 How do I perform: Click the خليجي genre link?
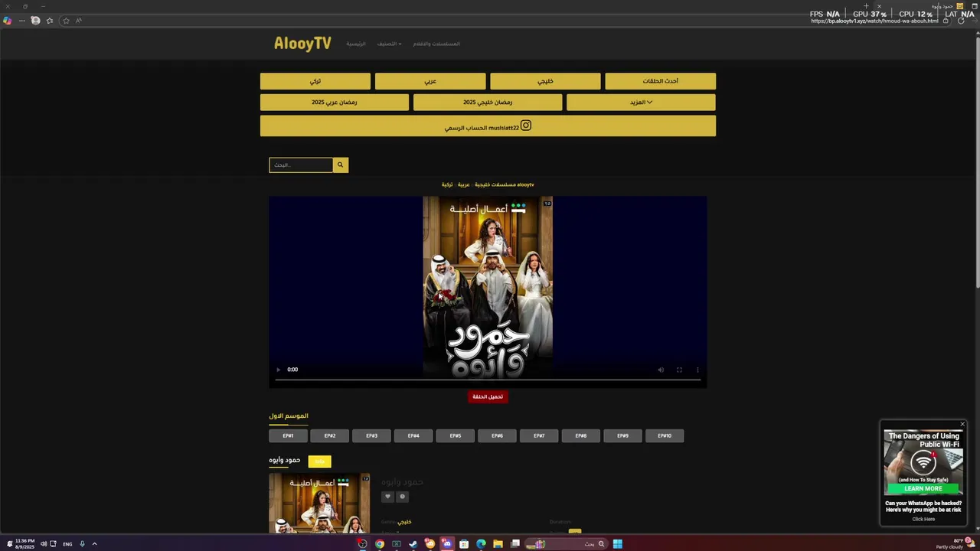click(404, 522)
